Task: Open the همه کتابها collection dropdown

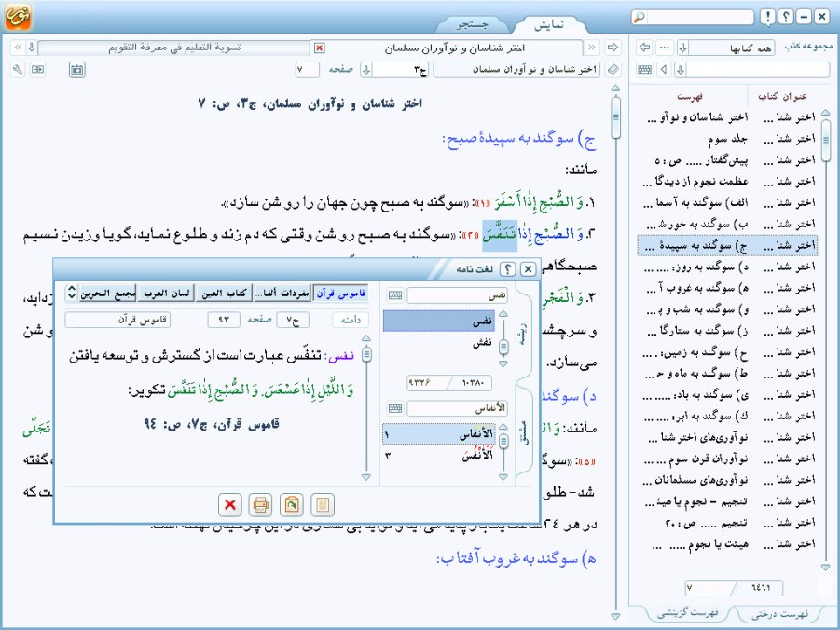Action: (x=682, y=48)
